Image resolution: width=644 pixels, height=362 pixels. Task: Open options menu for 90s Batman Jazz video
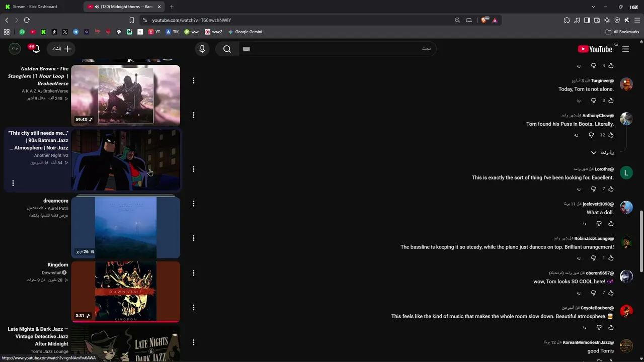[x=193, y=169]
